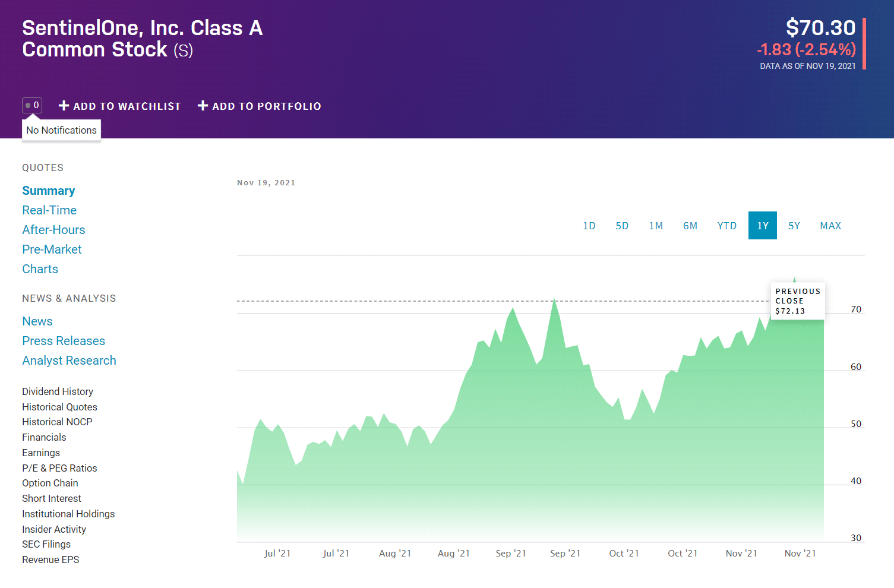Switch chart to 1M range

[x=656, y=226]
